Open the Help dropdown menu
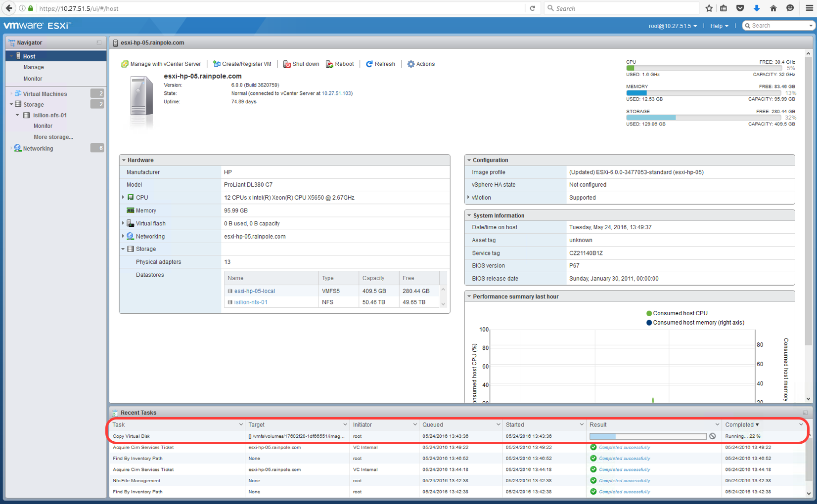This screenshot has height=504, width=817. coord(719,26)
